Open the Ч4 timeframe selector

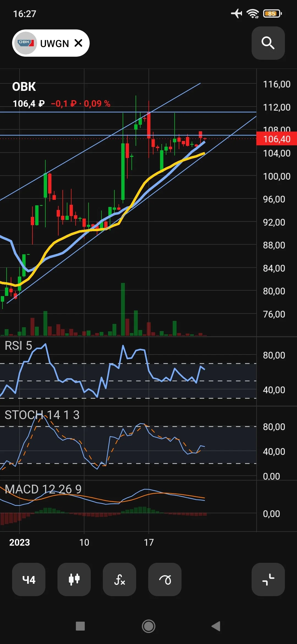[29, 579]
